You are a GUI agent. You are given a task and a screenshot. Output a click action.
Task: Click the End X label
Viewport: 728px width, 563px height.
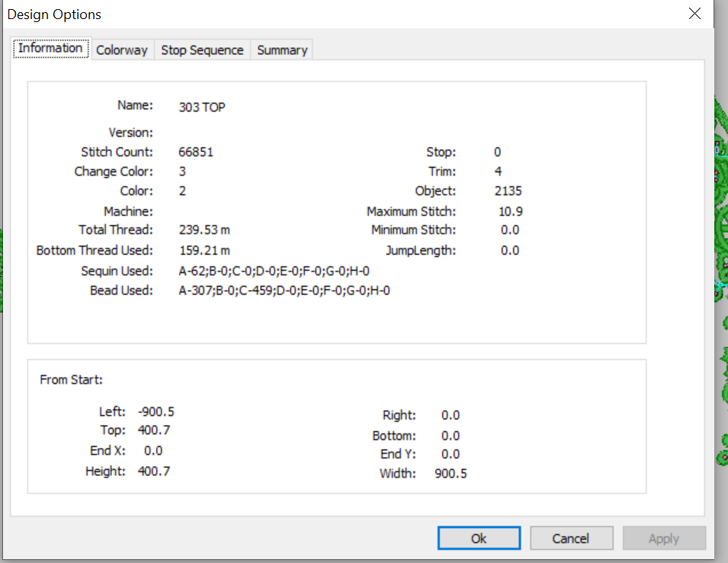[107, 451]
